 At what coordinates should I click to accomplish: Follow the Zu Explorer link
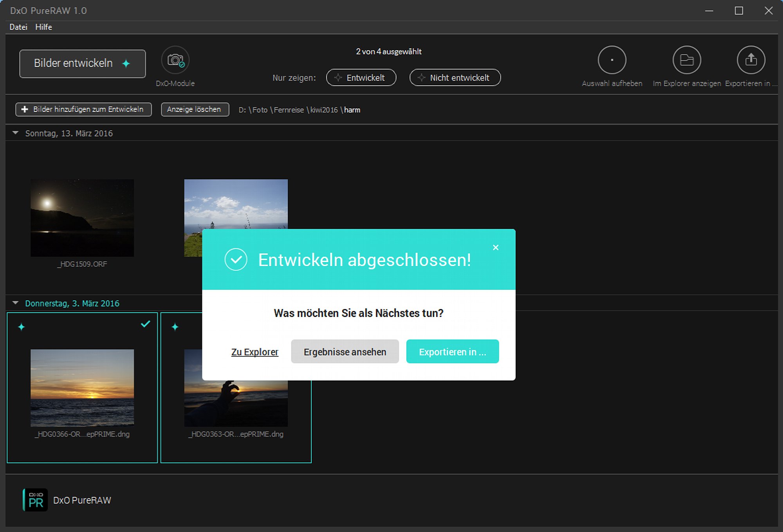coord(254,352)
